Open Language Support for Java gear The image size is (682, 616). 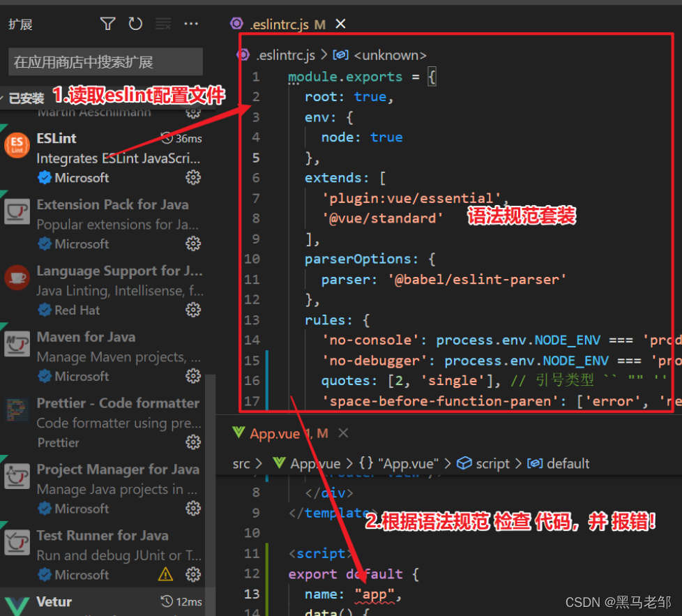click(193, 310)
